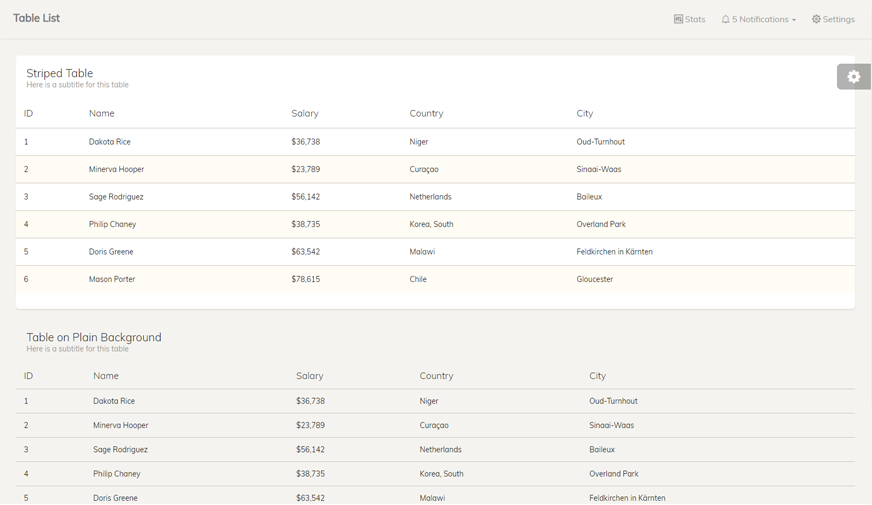Click the Country header in plain table
The image size is (872, 505).
pos(436,376)
